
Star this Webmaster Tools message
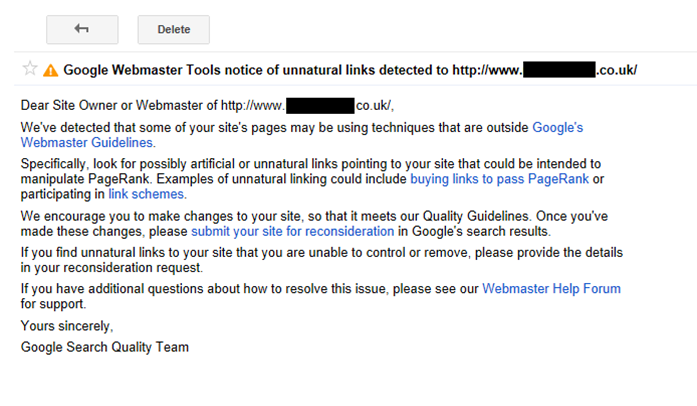(30, 69)
